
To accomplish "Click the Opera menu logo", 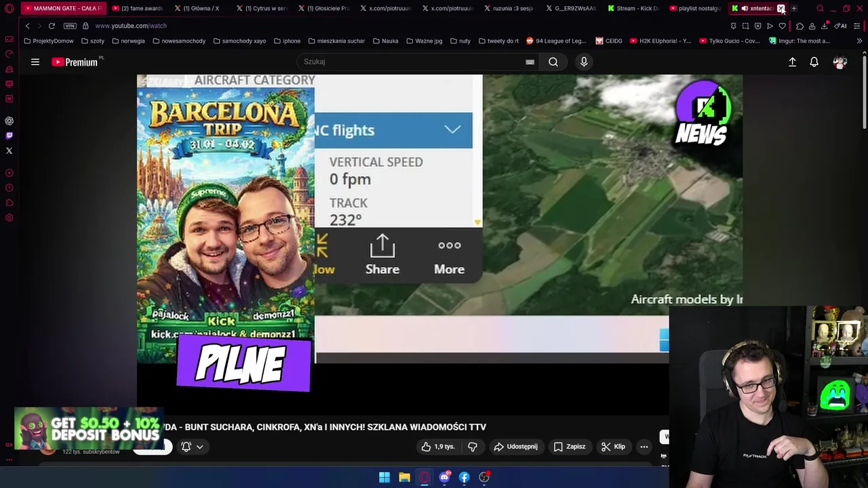I will pos(9,8).
